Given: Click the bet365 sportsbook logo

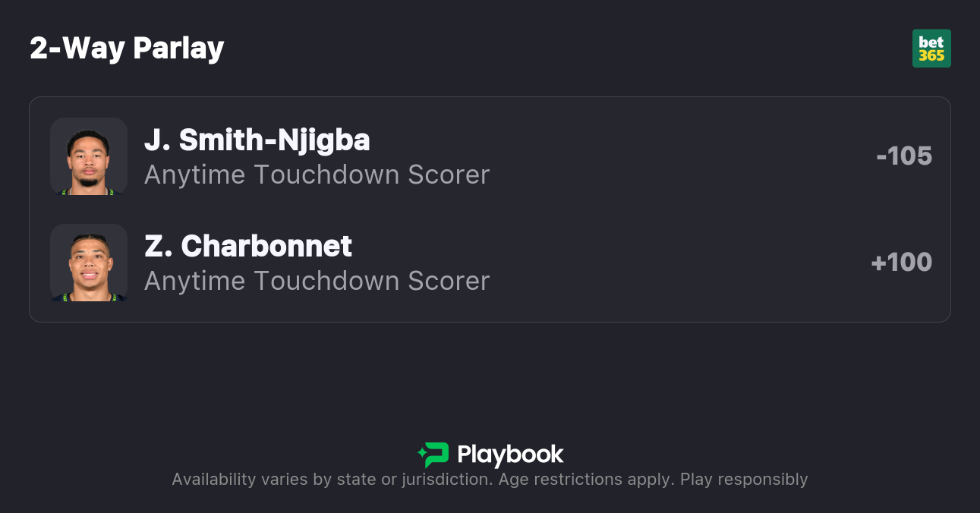Looking at the screenshot, I should (x=931, y=49).
